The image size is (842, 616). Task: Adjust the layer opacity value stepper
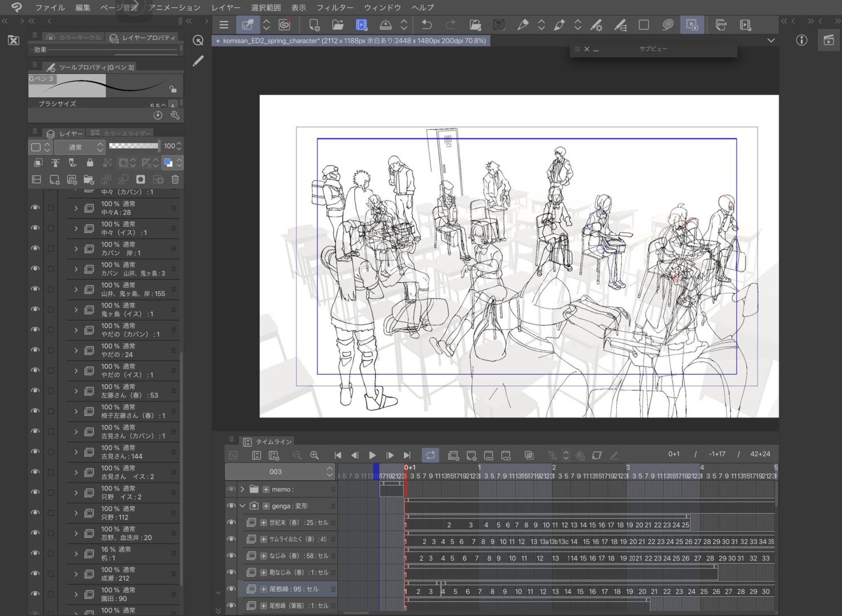pos(179,146)
